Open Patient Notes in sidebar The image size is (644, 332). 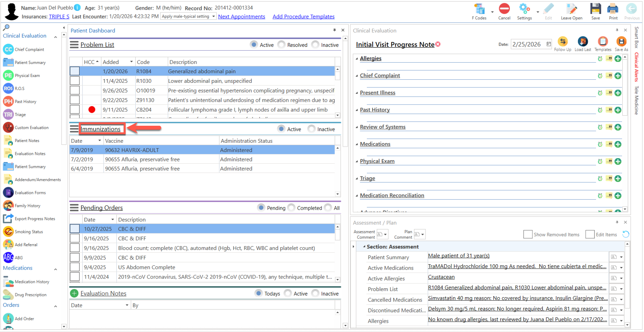tap(21, 140)
